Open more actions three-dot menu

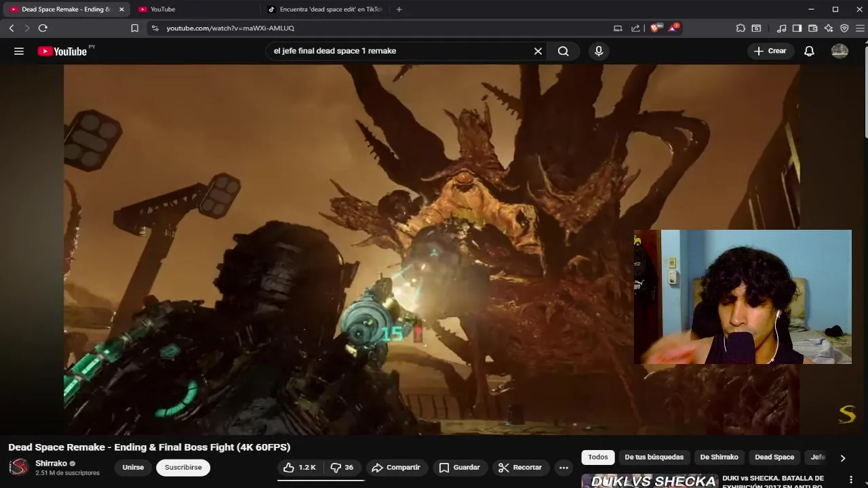click(x=564, y=468)
